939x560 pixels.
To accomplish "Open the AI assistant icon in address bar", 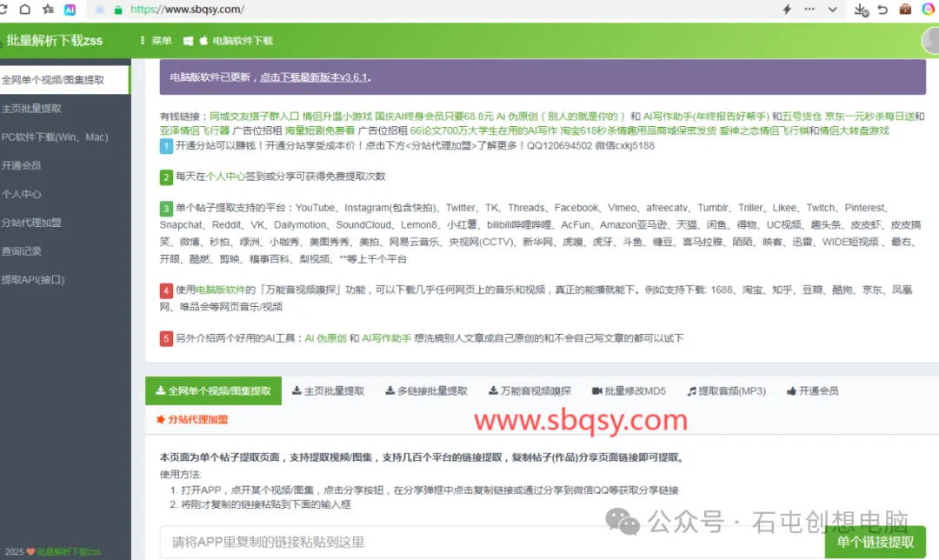I will pyautogui.click(x=70, y=10).
